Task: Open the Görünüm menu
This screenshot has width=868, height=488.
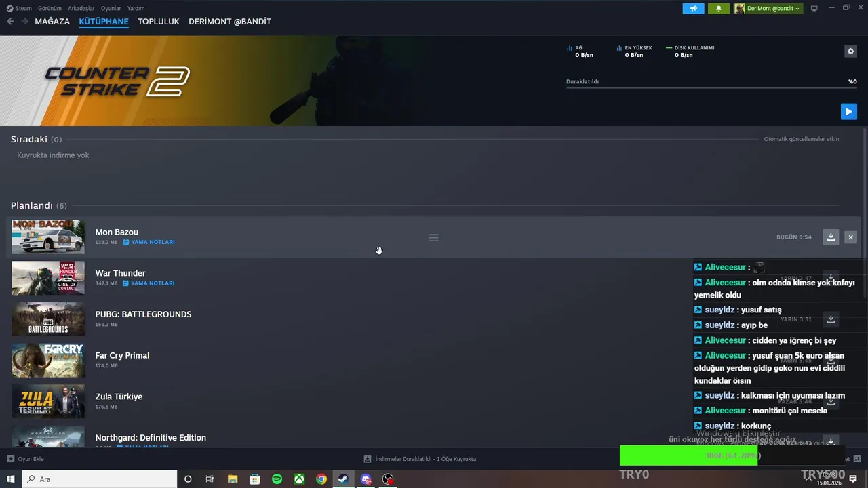Action: pyautogui.click(x=50, y=8)
